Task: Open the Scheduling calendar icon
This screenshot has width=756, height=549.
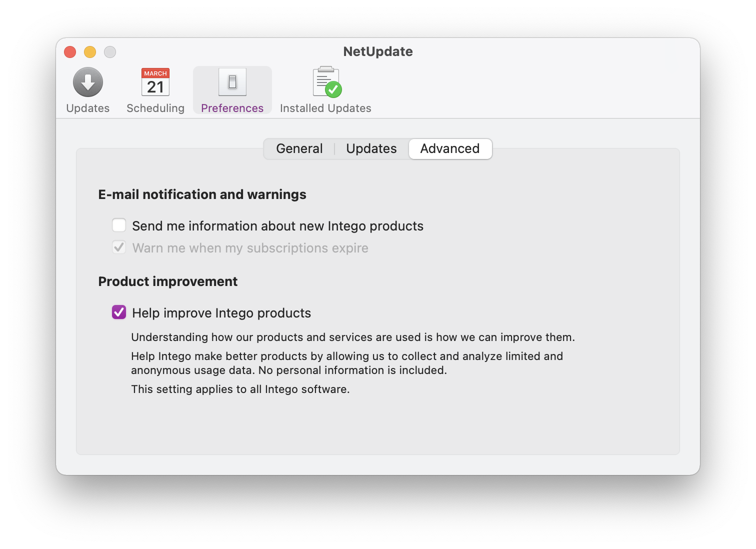Action: (155, 82)
